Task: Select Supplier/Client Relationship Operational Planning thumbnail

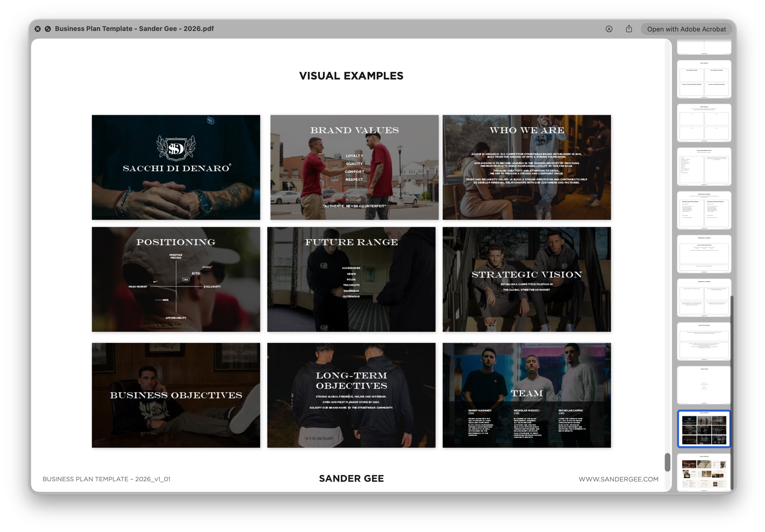Action: [704, 210]
